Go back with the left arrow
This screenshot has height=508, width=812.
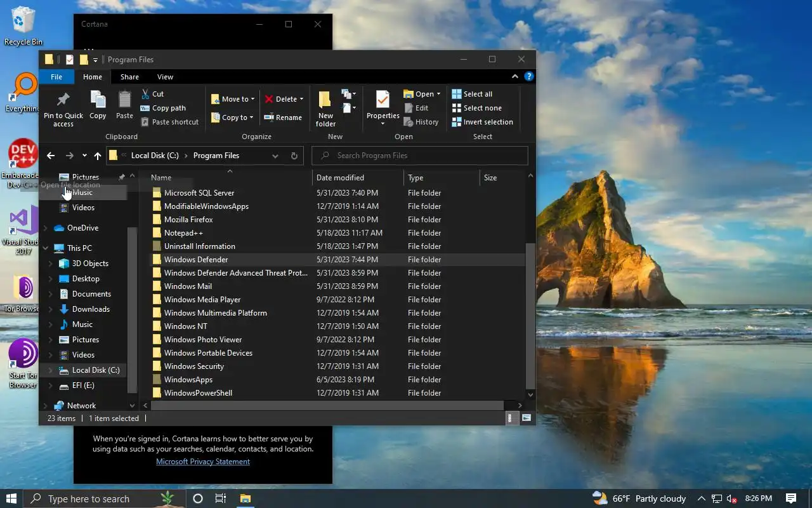(51, 156)
